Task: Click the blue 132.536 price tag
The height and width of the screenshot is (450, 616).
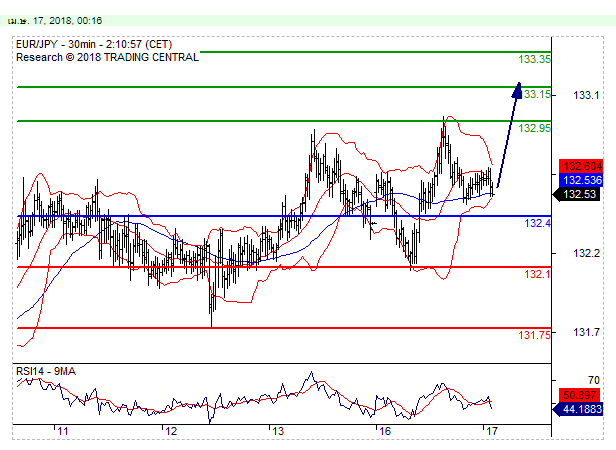Action: (x=581, y=180)
